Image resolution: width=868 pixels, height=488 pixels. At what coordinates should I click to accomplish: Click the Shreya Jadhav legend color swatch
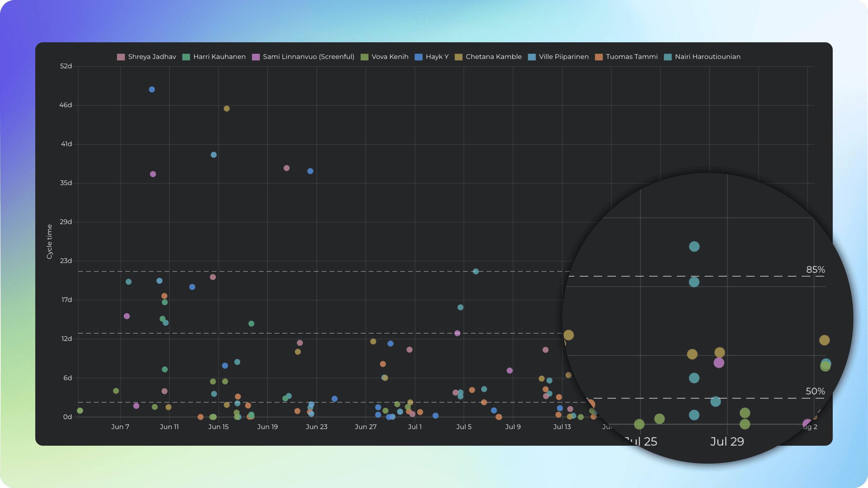pyautogui.click(x=121, y=57)
